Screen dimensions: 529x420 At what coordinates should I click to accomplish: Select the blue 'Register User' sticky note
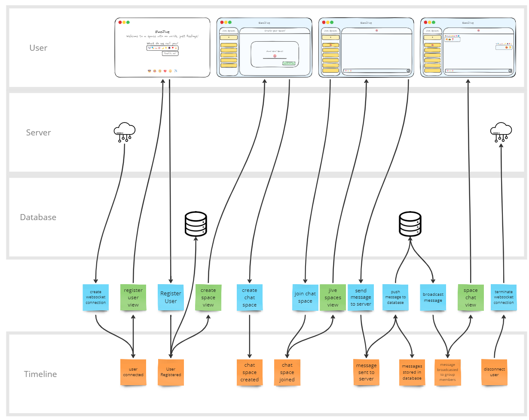[171, 297]
